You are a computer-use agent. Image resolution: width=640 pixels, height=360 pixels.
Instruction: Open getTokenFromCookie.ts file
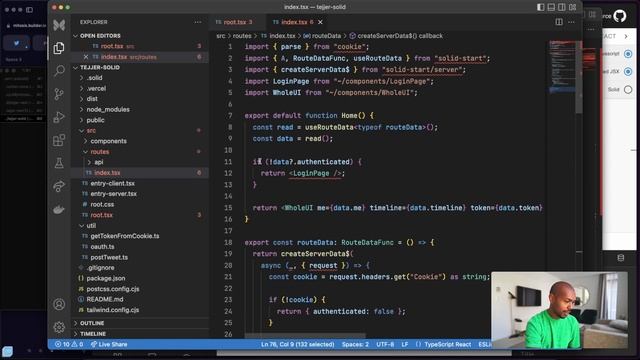click(125, 236)
